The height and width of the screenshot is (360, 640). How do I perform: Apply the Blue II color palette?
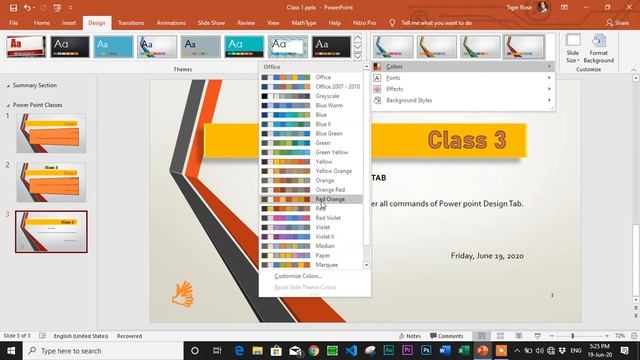pyautogui.click(x=311, y=124)
